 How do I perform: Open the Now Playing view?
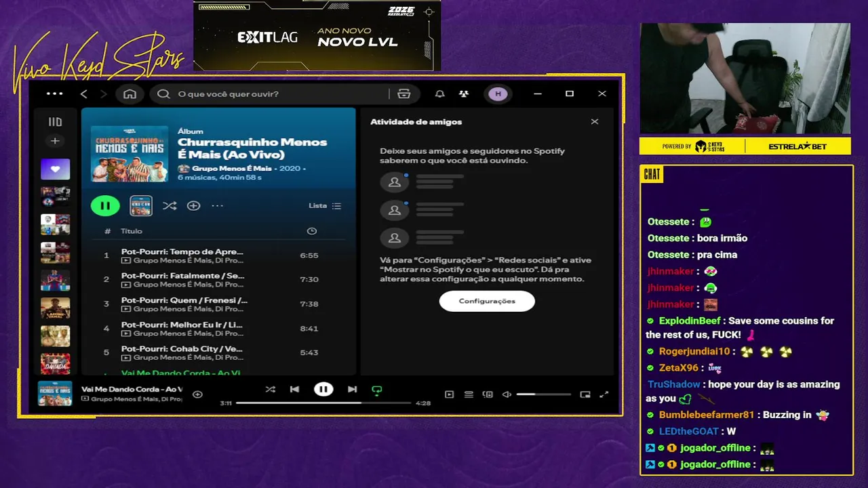point(449,394)
